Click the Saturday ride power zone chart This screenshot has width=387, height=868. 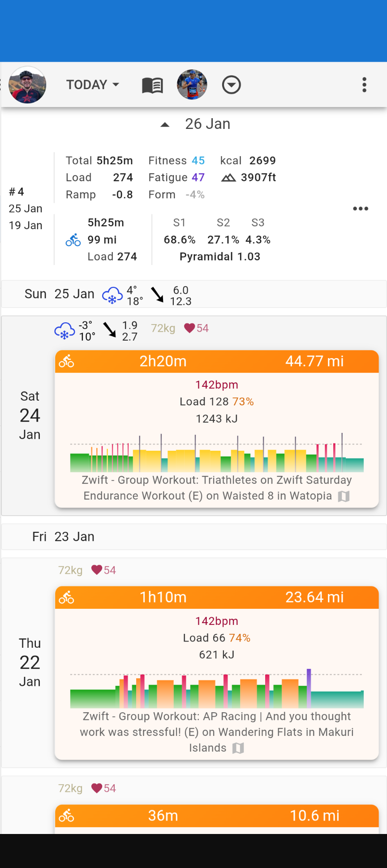coord(217,453)
